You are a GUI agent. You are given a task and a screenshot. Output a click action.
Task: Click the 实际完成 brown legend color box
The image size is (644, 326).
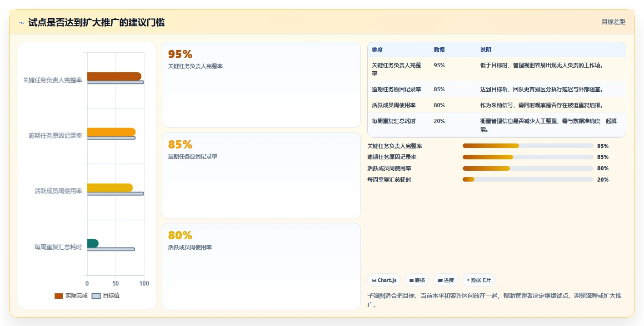click(59, 296)
